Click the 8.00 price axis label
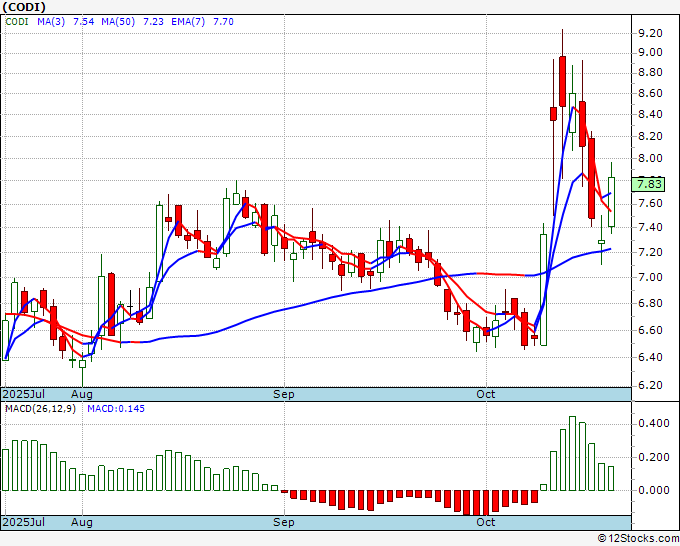 (x=650, y=158)
